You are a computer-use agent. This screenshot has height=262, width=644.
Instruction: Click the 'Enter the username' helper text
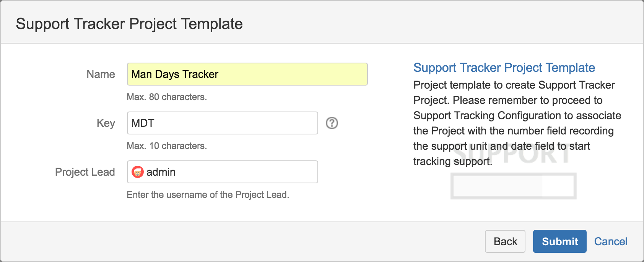click(208, 195)
